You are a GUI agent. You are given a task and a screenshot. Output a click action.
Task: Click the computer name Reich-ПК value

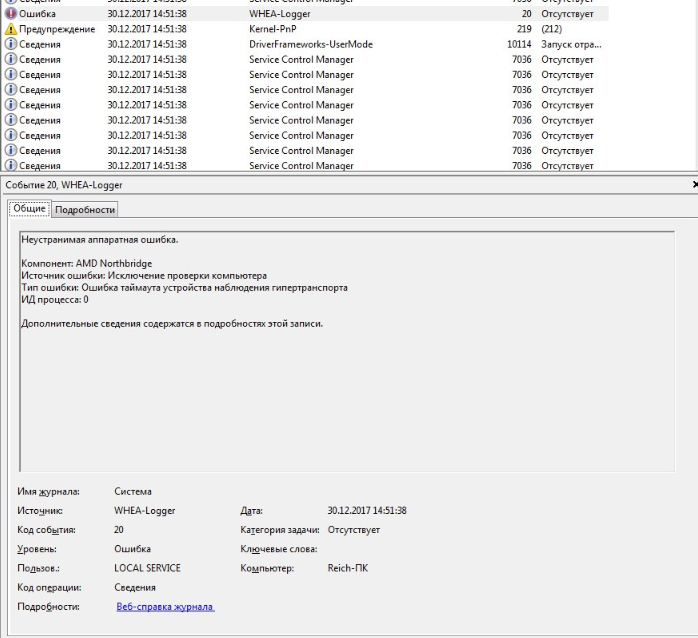point(348,568)
